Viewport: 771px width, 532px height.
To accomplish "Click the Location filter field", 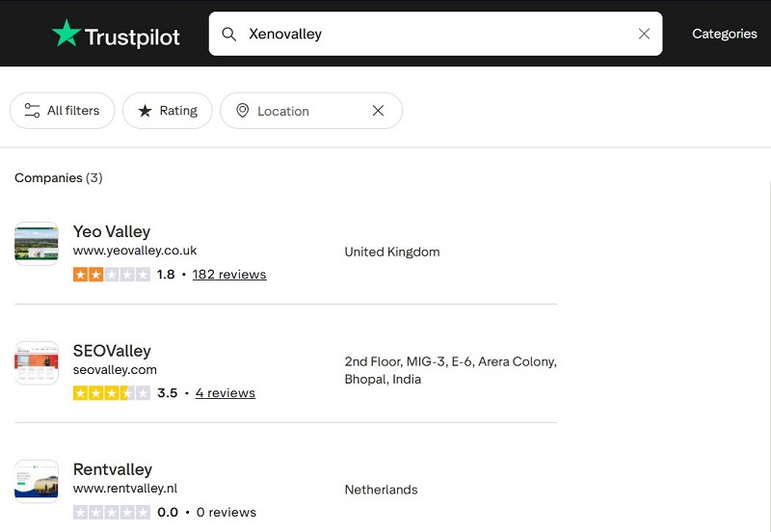I will 311,111.
